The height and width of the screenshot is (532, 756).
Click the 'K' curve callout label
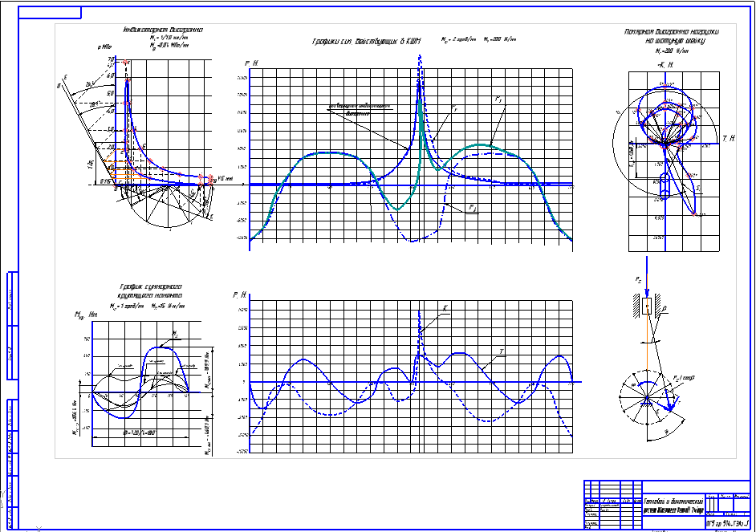pyautogui.click(x=445, y=308)
